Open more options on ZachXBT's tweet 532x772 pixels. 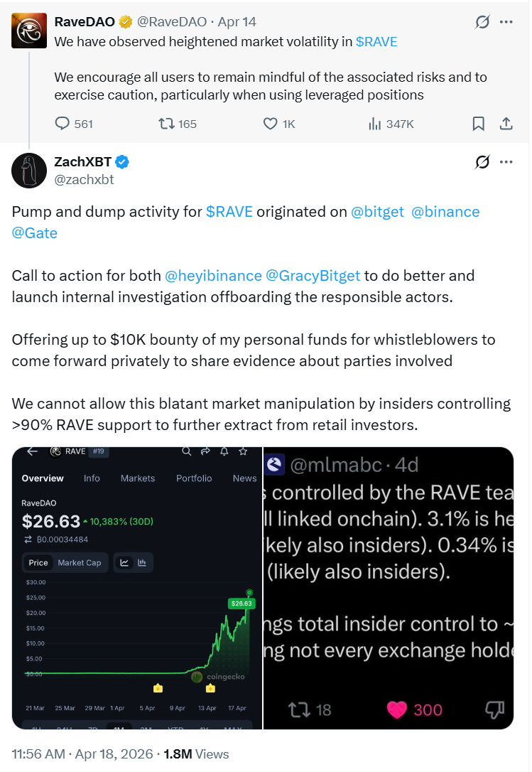[x=506, y=162]
